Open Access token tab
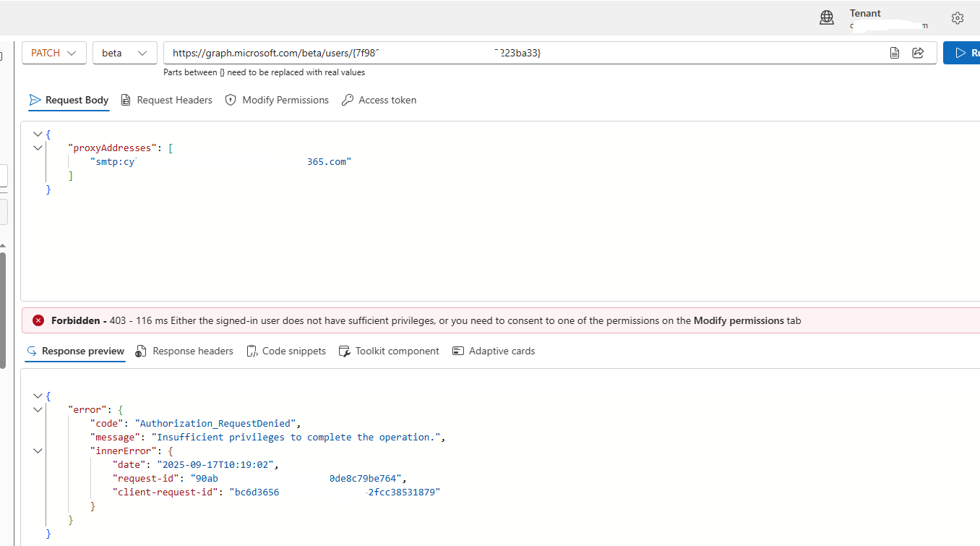 (379, 101)
